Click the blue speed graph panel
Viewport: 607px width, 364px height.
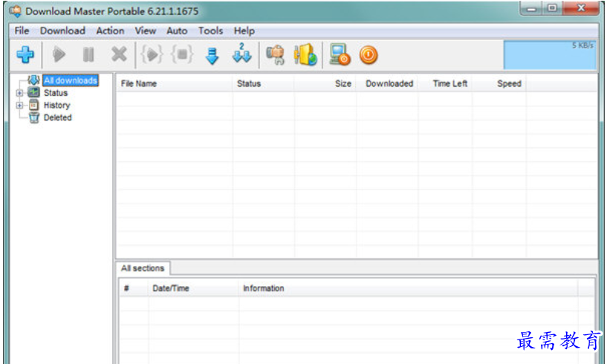point(550,55)
